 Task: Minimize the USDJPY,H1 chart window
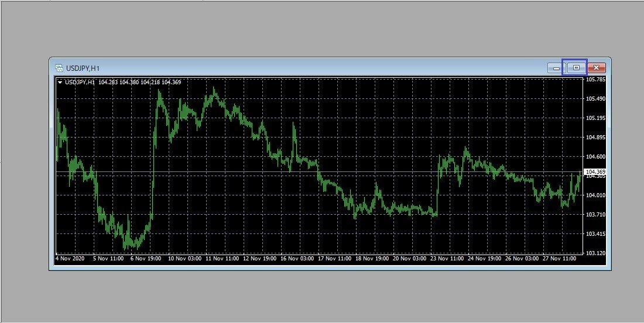coord(556,68)
